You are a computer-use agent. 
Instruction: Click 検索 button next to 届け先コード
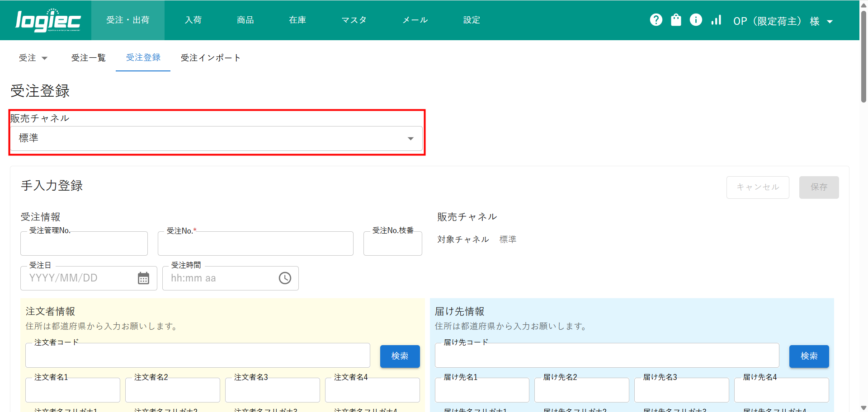(809, 356)
